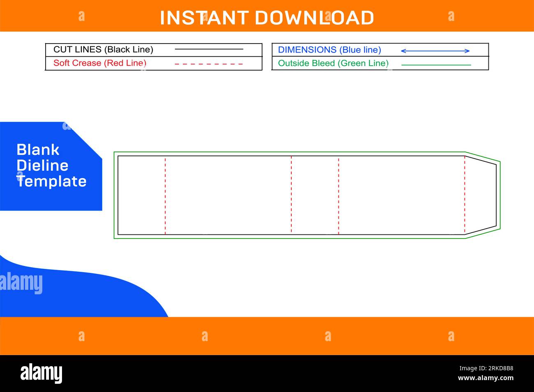Click the green bleed line sample
The height and width of the screenshot is (392, 534).
click(436, 65)
